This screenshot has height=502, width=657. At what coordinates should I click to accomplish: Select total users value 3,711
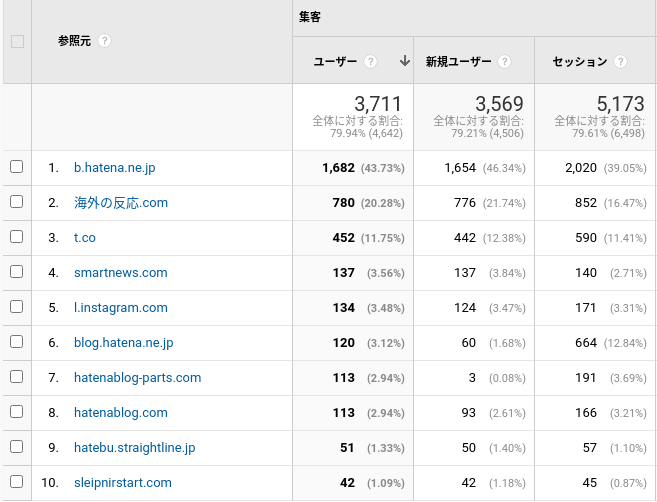coord(378,104)
